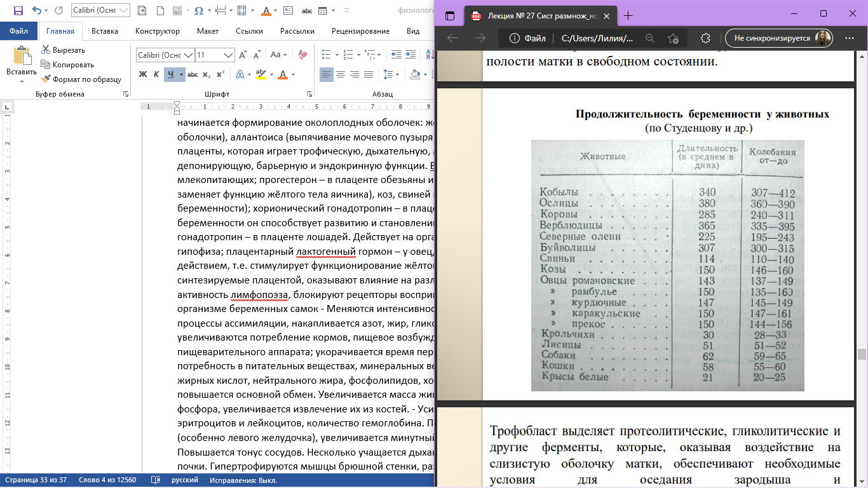The height and width of the screenshot is (488, 868).
Task: Toggle bold Ж formatting
Action: coord(143,74)
